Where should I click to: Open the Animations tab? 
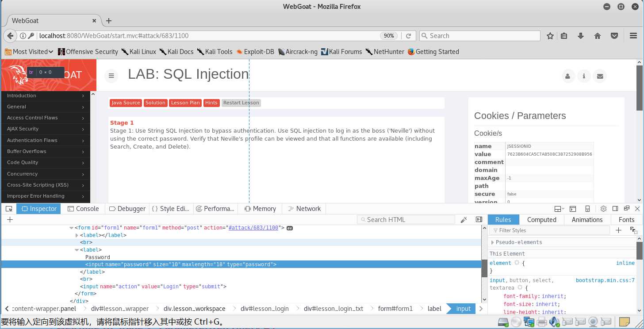click(x=587, y=220)
